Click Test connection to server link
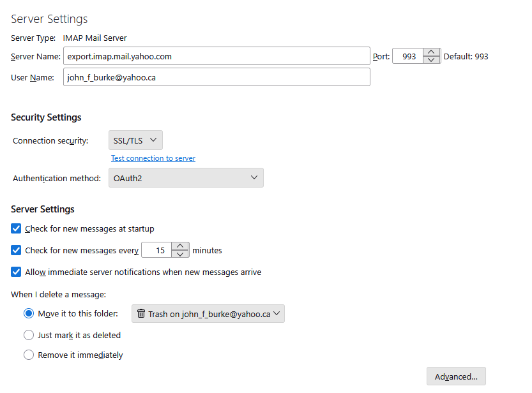 tap(153, 158)
